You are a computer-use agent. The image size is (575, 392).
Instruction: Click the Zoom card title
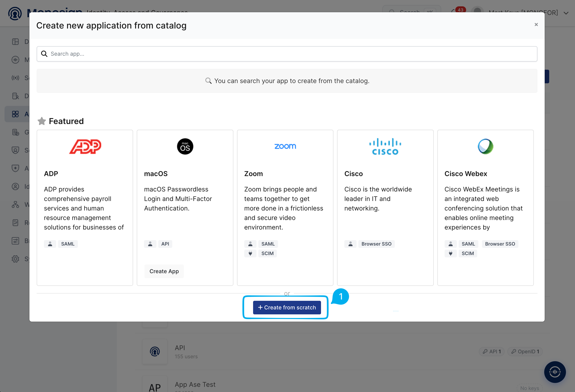pyautogui.click(x=253, y=174)
